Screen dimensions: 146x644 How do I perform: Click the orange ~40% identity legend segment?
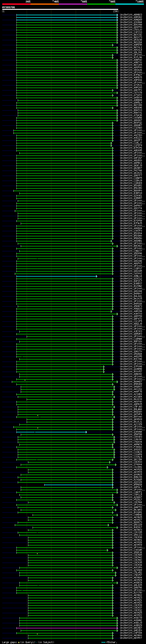(45, 4)
